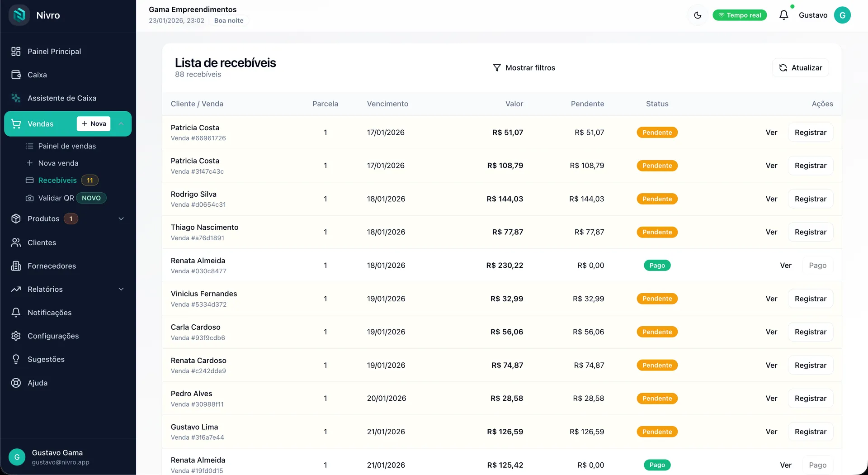This screenshot has width=868, height=475.
Task: Register payment for Pedro Alves
Action: pyautogui.click(x=811, y=399)
